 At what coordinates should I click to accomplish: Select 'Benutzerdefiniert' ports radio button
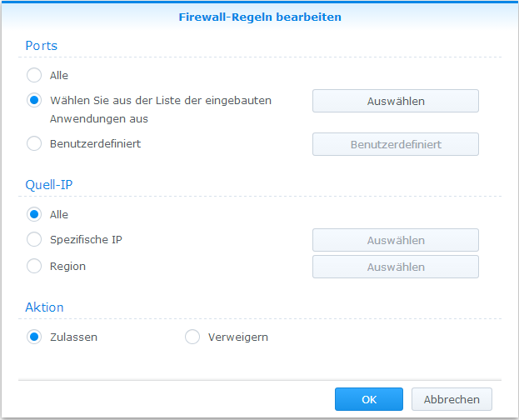pyautogui.click(x=34, y=143)
